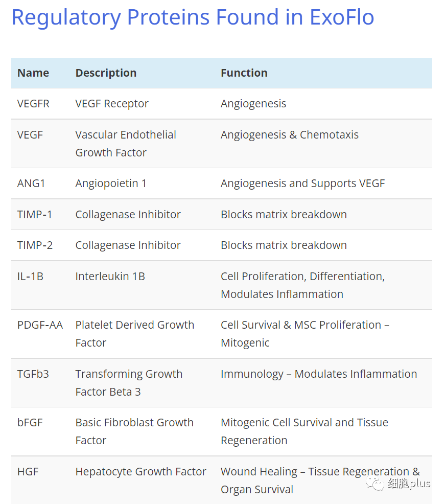445x504 pixels.
Task: Click 'Hepatocyte Growth Factor' description
Action: click(x=140, y=472)
